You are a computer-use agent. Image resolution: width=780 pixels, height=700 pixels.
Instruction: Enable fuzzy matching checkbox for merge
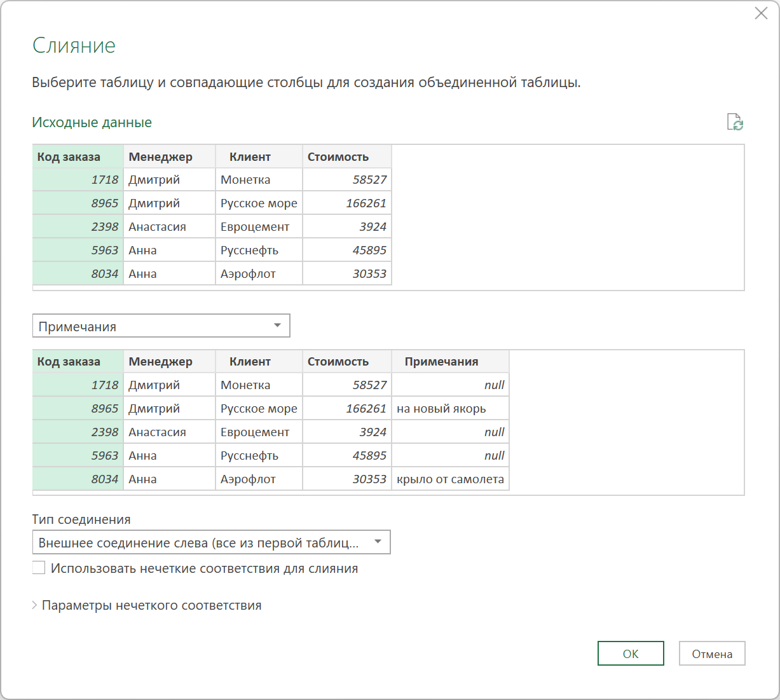(x=39, y=568)
